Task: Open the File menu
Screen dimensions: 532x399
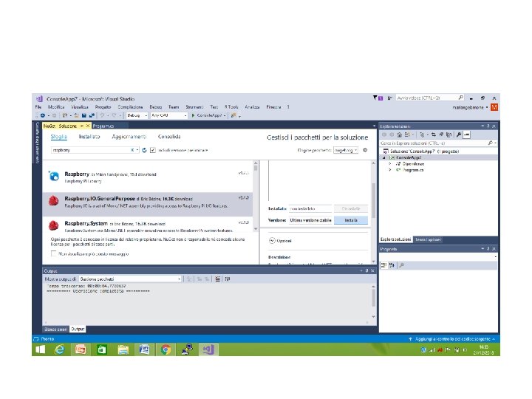Action: 38,107
